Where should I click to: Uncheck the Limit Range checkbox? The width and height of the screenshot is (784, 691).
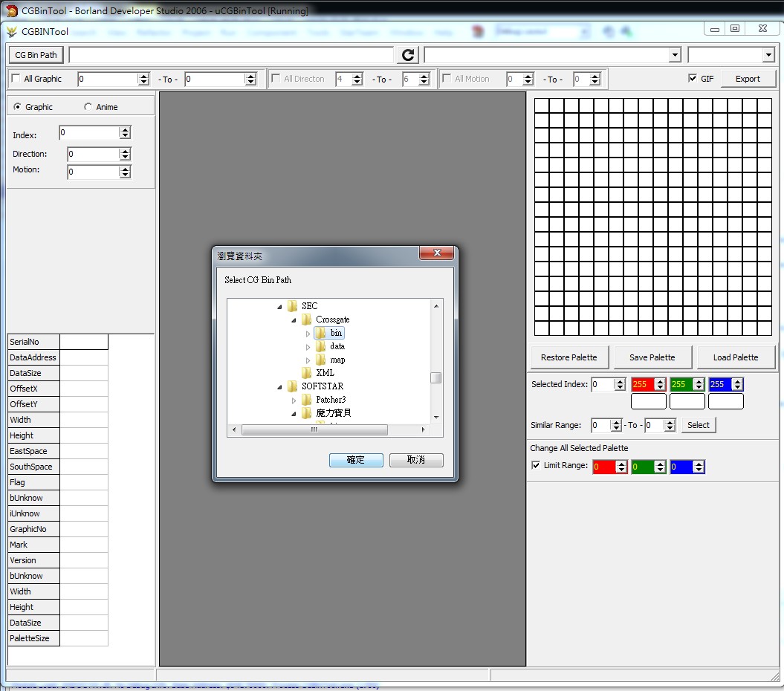click(536, 466)
